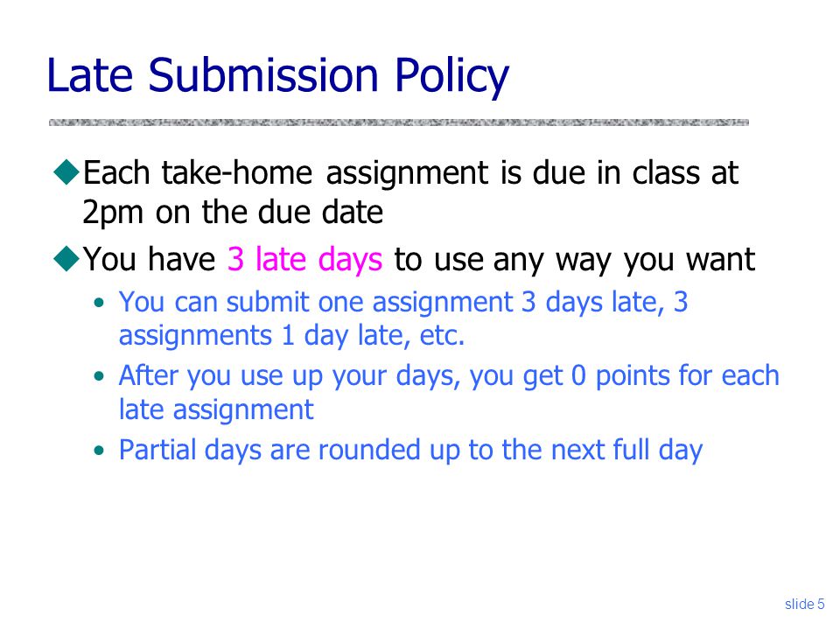This screenshot has height=630, width=840.
Task: Select the round bullet before 'Partial days'
Action: coord(99,451)
